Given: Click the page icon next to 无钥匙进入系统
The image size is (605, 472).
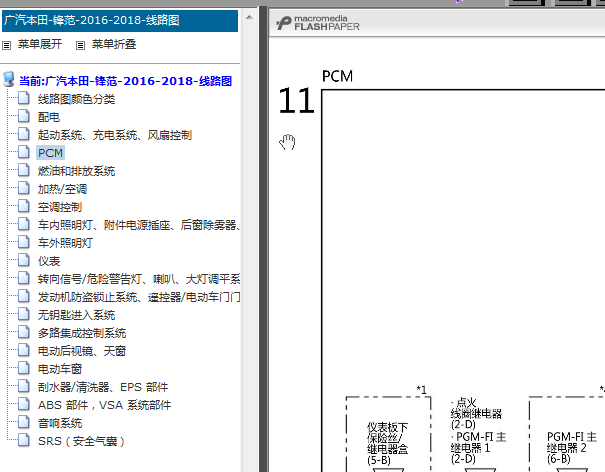Looking at the screenshot, I should [24, 314].
